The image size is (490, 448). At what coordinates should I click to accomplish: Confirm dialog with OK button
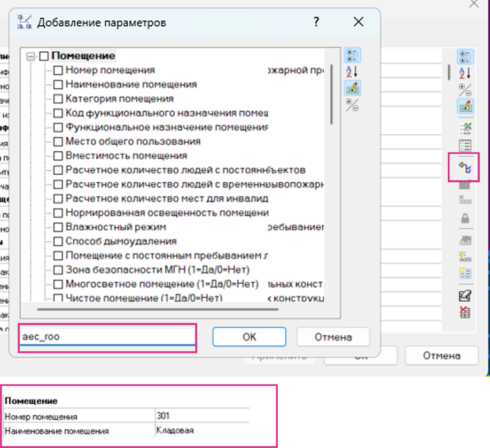point(249,337)
